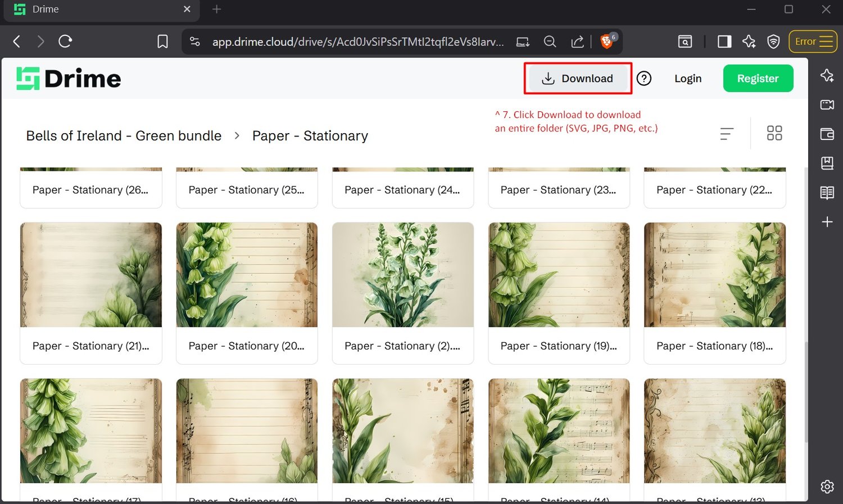Image resolution: width=843 pixels, height=504 pixels.
Task: Open the sort options icon
Action: pyautogui.click(x=727, y=134)
